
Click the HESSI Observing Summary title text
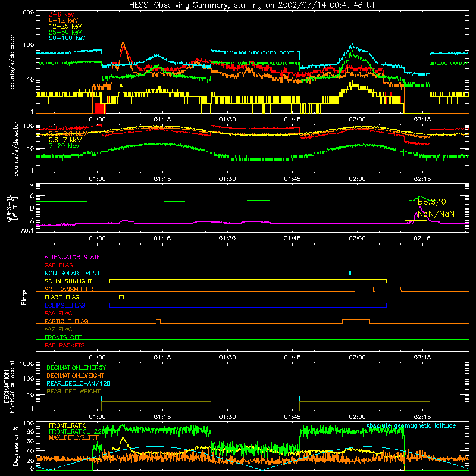(x=252, y=5)
